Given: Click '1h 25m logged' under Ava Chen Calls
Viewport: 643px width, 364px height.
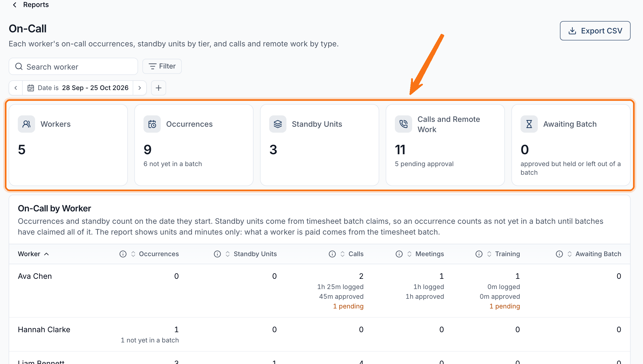Looking at the screenshot, I should (x=340, y=287).
